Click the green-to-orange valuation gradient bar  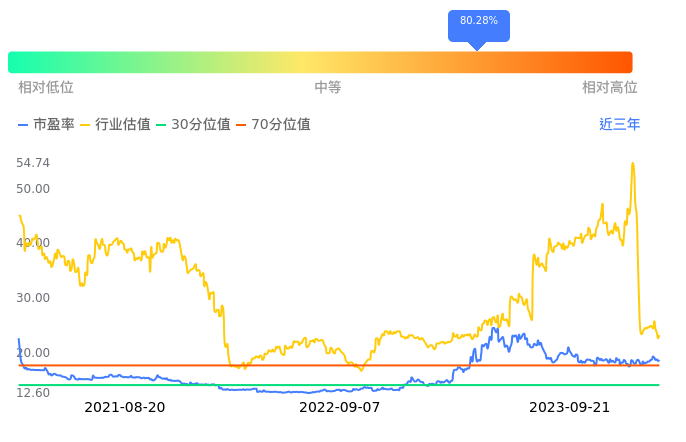[320, 62]
